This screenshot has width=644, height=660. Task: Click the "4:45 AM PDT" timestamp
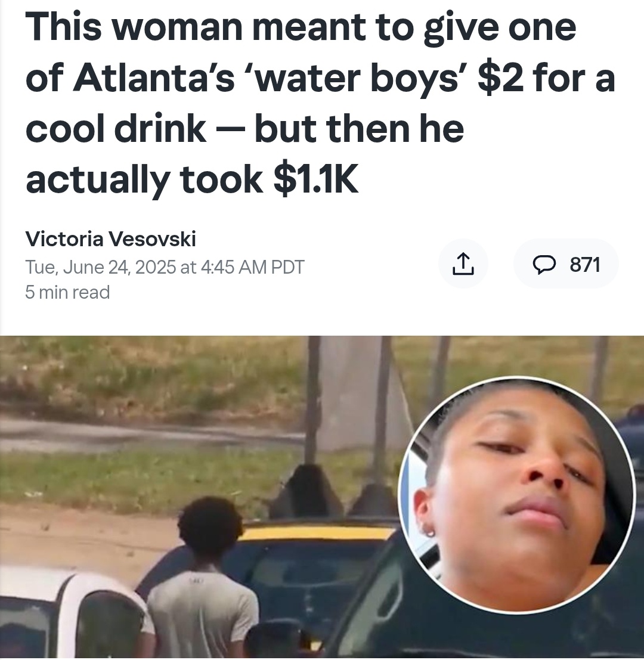tap(252, 267)
